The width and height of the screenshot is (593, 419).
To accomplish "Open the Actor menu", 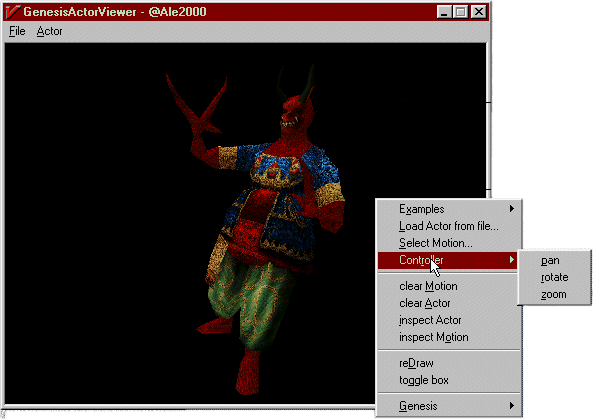I will (x=49, y=31).
